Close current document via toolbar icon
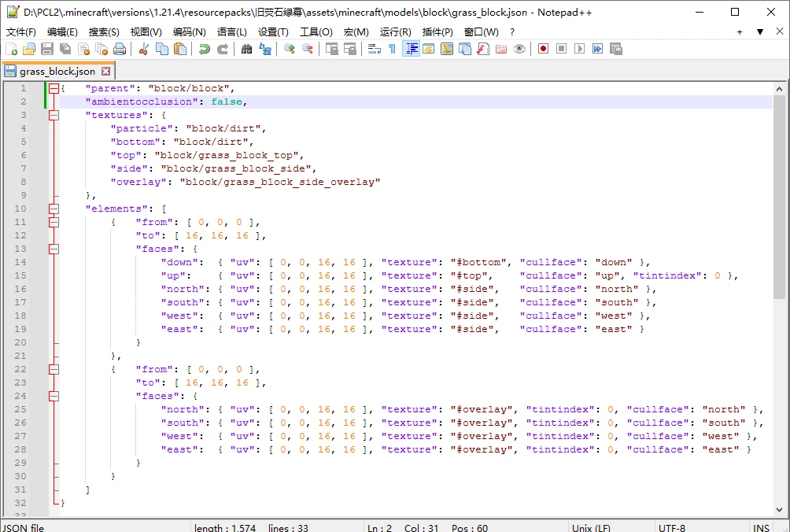790x532 pixels. pos(84,49)
